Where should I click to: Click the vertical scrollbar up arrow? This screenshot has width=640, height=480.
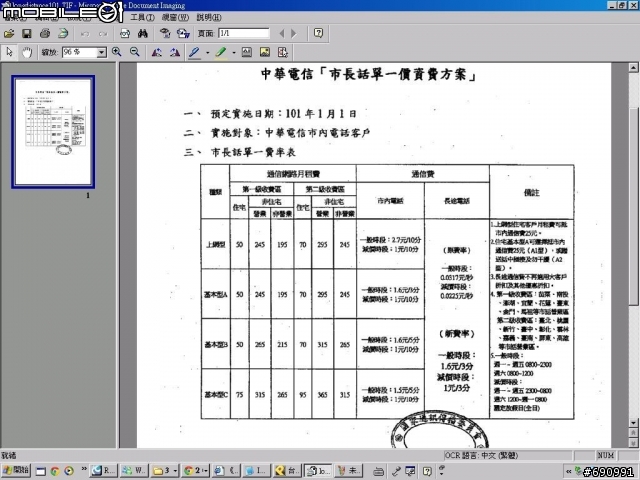[633, 67]
